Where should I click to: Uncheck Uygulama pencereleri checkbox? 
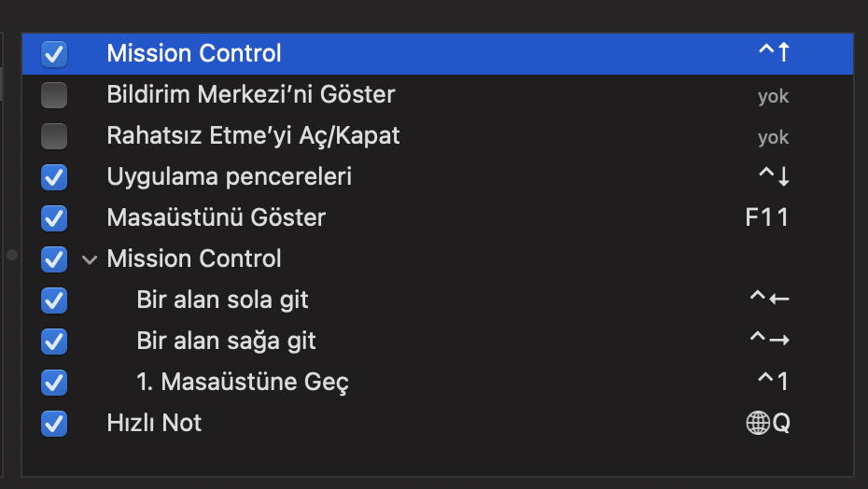(54, 177)
